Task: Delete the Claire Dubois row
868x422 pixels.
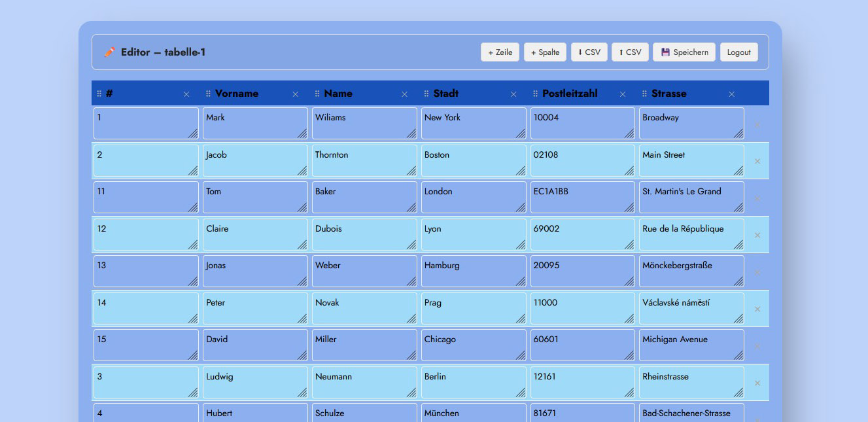Action: (x=757, y=235)
